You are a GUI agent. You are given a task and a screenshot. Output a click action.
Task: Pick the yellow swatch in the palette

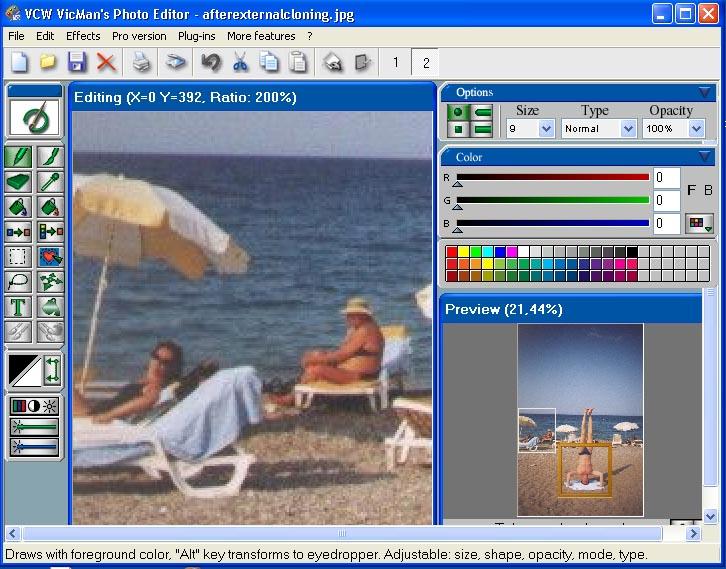click(463, 252)
